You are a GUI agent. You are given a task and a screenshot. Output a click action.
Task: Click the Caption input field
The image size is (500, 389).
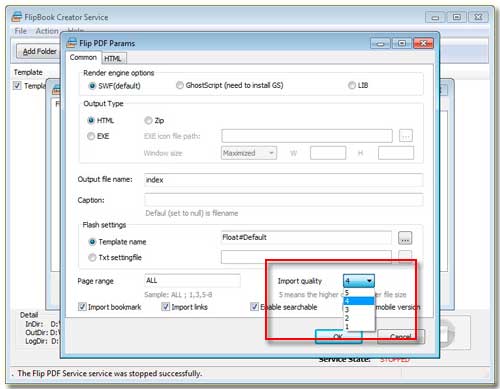(x=284, y=200)
